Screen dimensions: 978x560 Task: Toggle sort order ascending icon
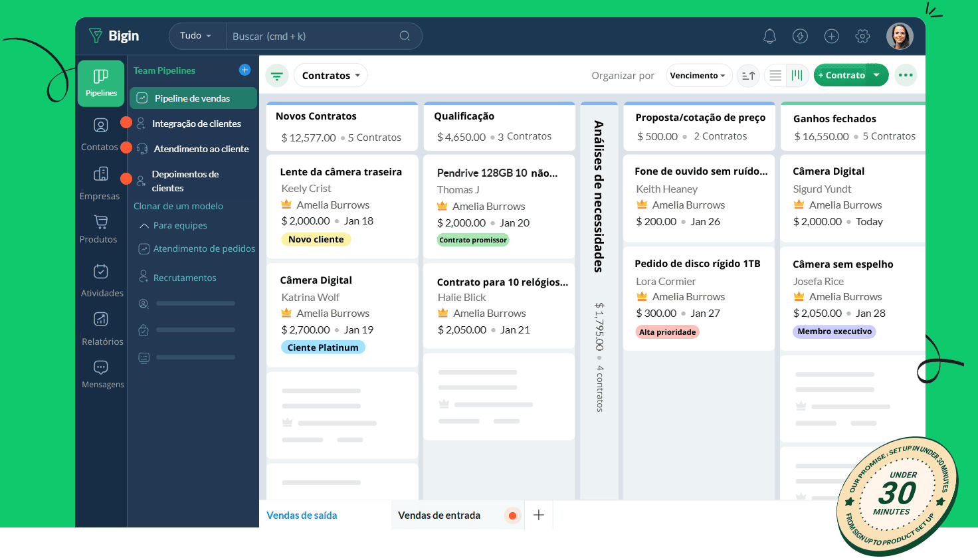pyautogui.click(x=748, y=76)
